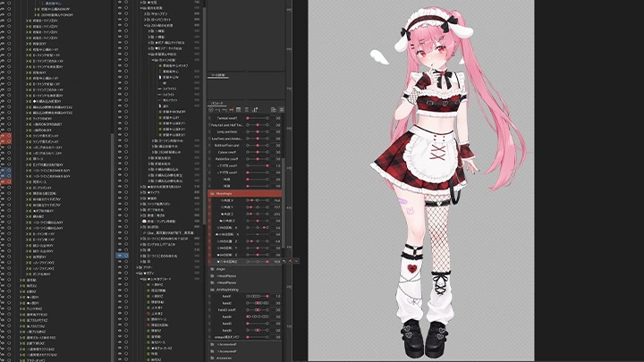Click the small circle icon left of Twintail onoff
This screenshot has height=362, width=644.
[209, 118]
